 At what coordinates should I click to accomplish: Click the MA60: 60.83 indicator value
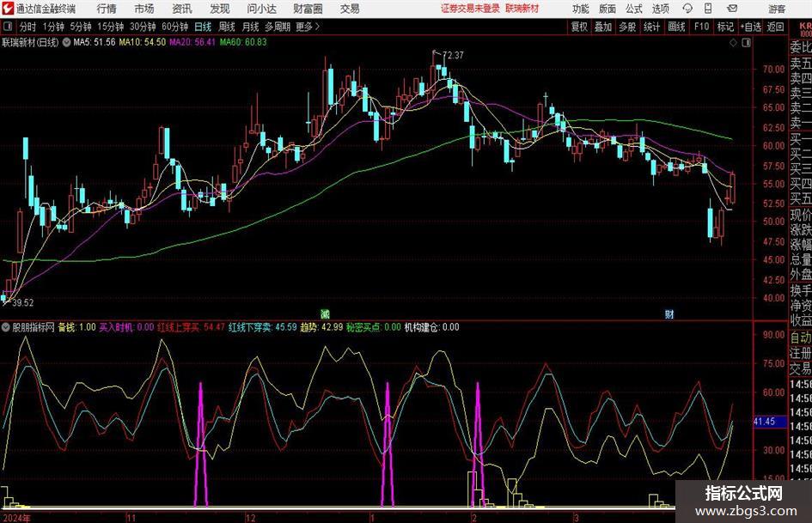point(243,42)
